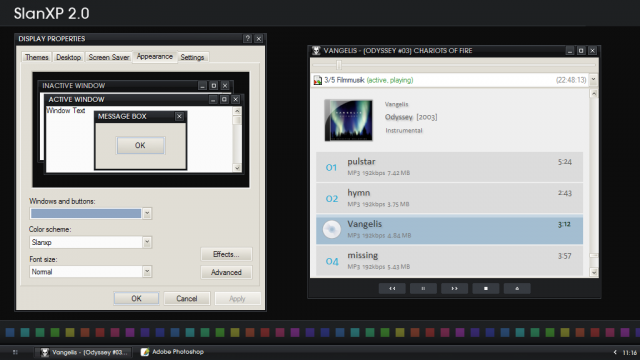Select the Appearance tab

pos(155,56)
